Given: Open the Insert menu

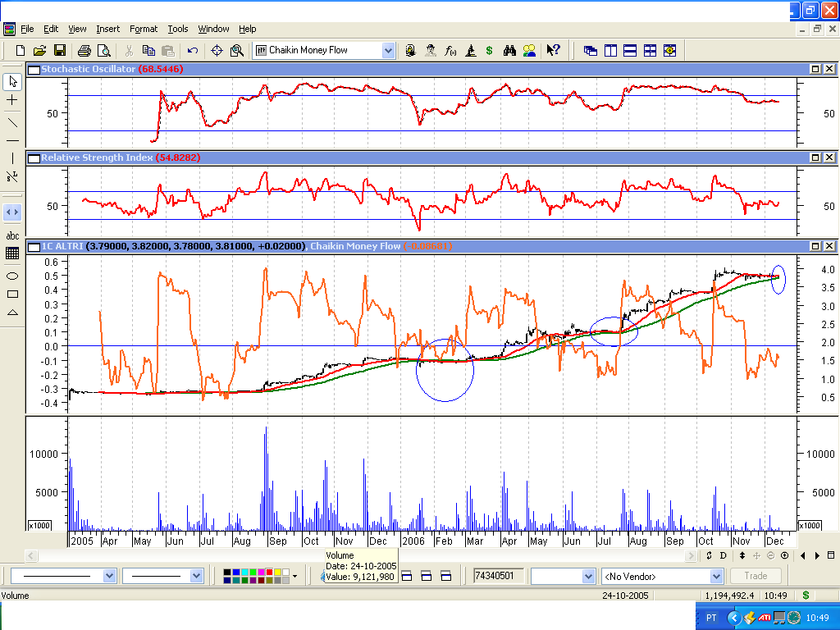Looking at the screenshot, I should click(107, 29).
